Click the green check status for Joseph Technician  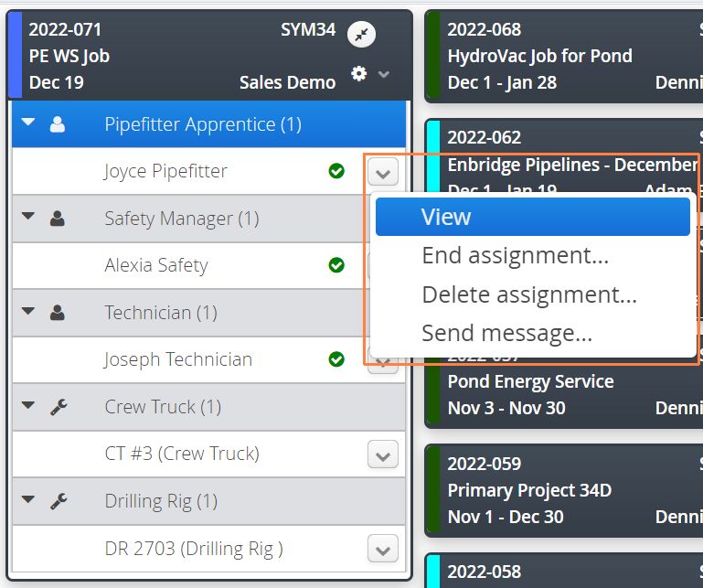click(x=336, y=359)
